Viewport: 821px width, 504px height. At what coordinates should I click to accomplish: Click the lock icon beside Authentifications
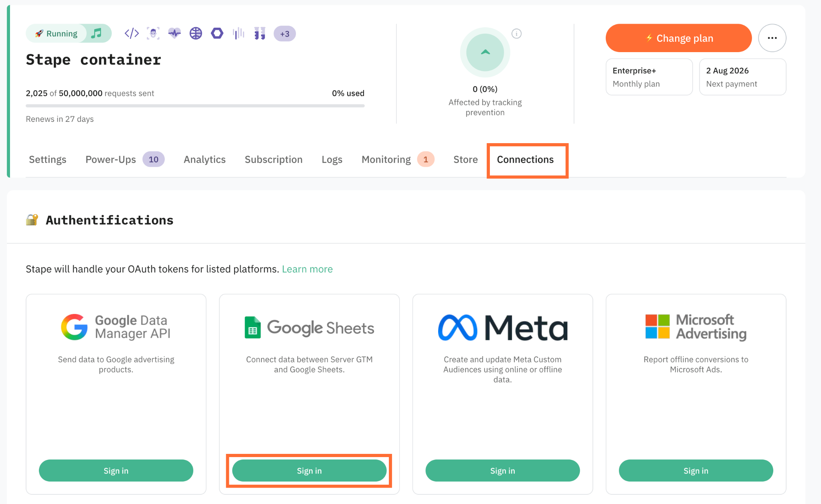pyautogui.click(x=32, y=220)
